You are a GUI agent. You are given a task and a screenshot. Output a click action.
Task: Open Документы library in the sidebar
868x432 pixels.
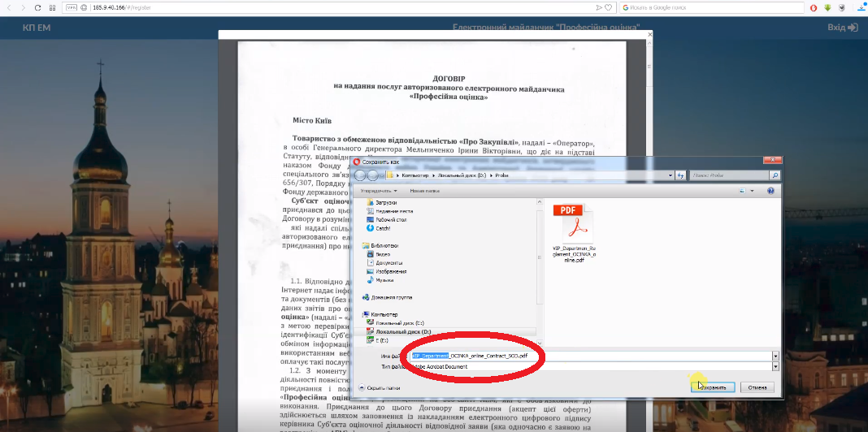(x=389, y=263)
